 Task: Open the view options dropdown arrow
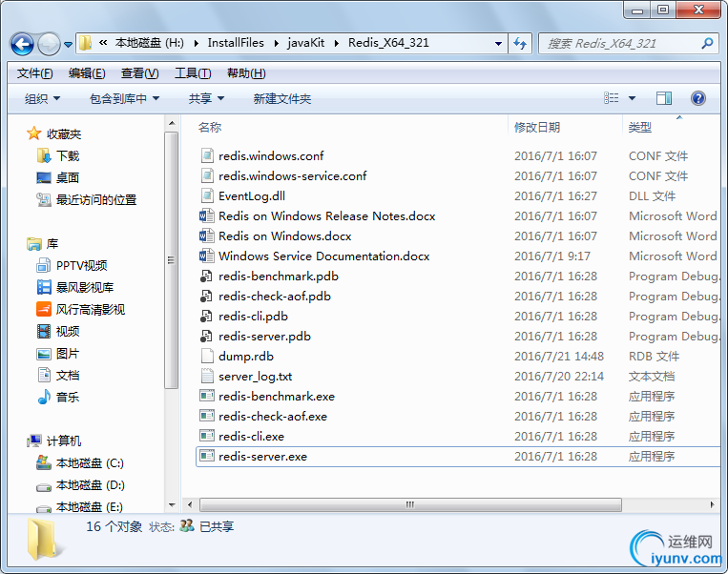point(632,98)
